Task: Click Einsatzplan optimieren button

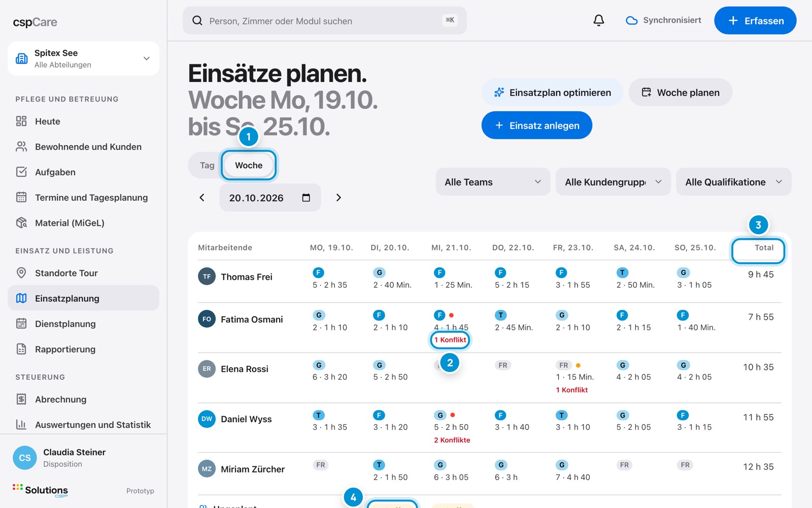Action: (x=552, y=92)
